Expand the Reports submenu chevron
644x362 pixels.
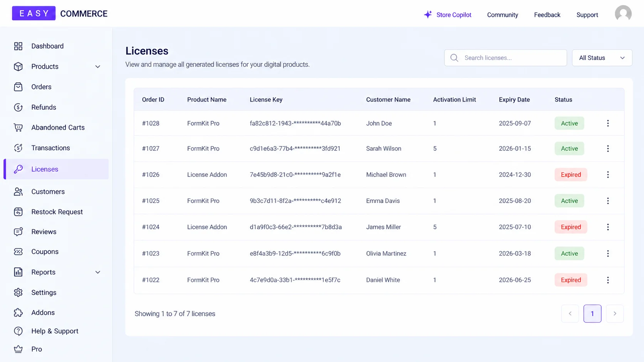click(98, 272)
